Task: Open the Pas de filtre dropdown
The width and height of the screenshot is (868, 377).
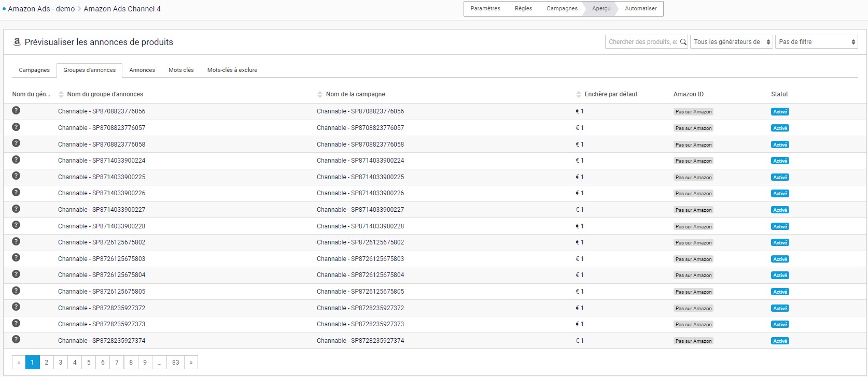Action: point(817,42)
